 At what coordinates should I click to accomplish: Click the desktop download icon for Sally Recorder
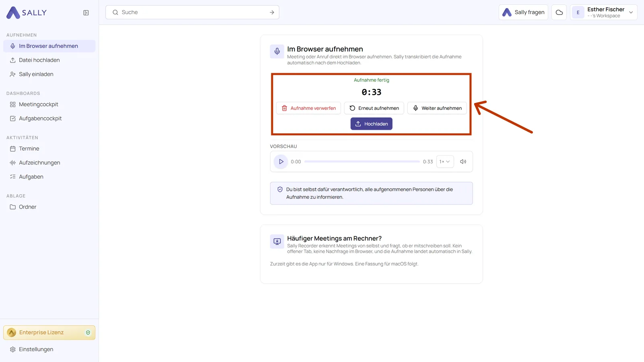(277, 241)
